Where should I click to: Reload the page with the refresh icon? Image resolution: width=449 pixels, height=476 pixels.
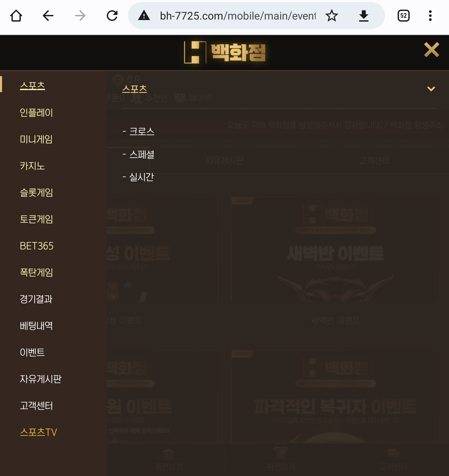coord(112,16)
